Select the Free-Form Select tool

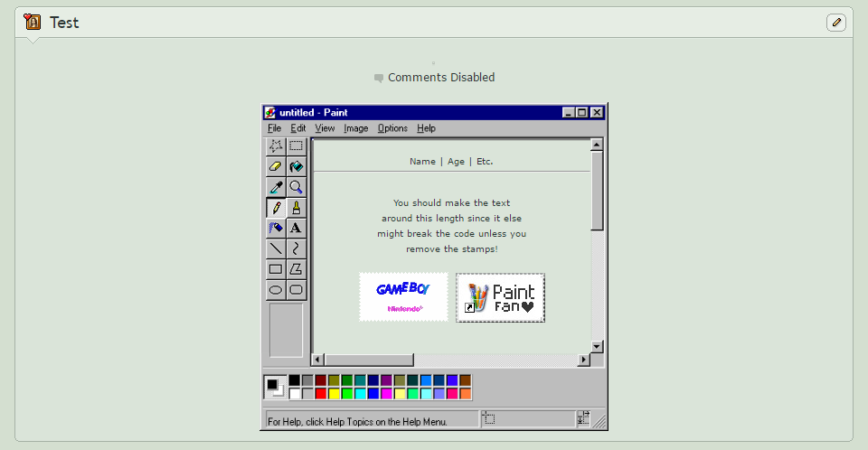[x=276, y=146]
